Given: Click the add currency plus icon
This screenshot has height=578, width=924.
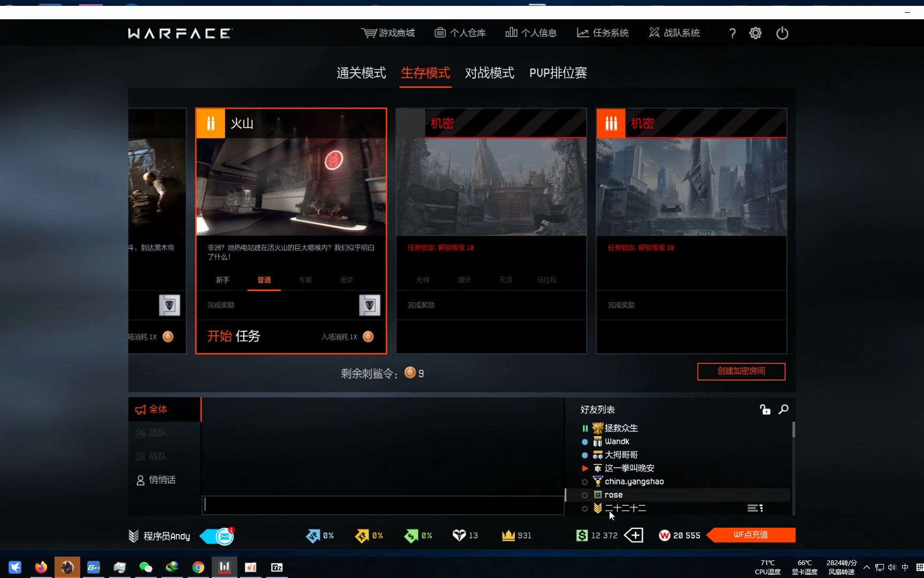Looking at the screenshot, I should (x=634, y=535).
